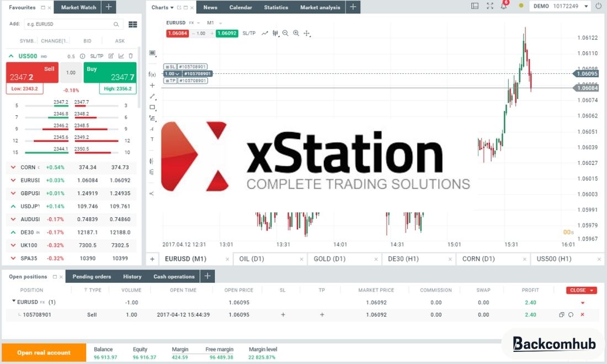Add take profit to position 105708901
The height and width of the screenshot is (364, 607).
(322, 315)
